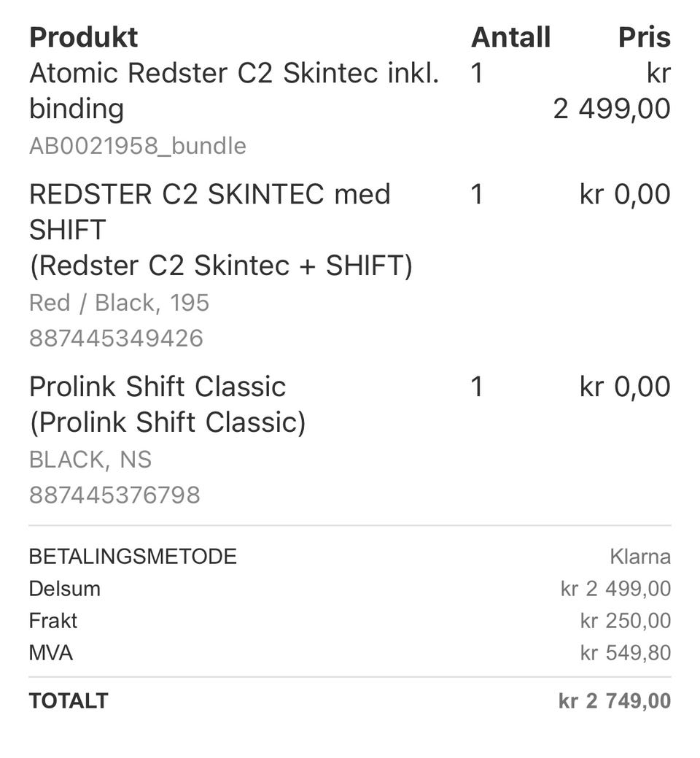Click the BLACK, NS variant text

pos(90,460)
